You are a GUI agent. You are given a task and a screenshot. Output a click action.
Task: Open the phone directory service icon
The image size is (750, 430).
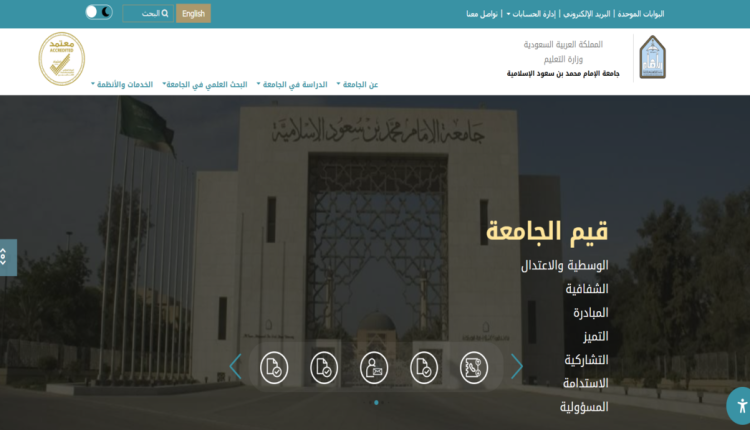pos(474,368)
